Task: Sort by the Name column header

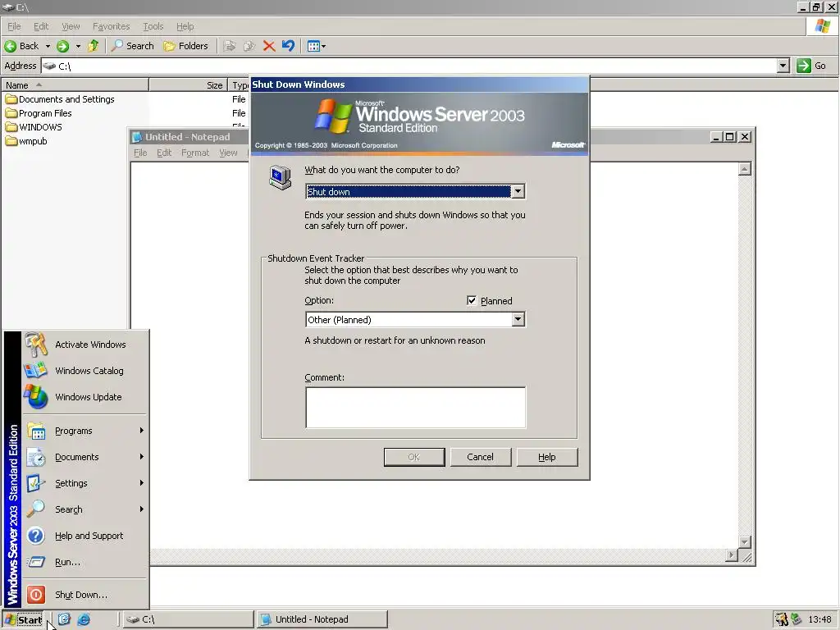Action: (75, 85)
